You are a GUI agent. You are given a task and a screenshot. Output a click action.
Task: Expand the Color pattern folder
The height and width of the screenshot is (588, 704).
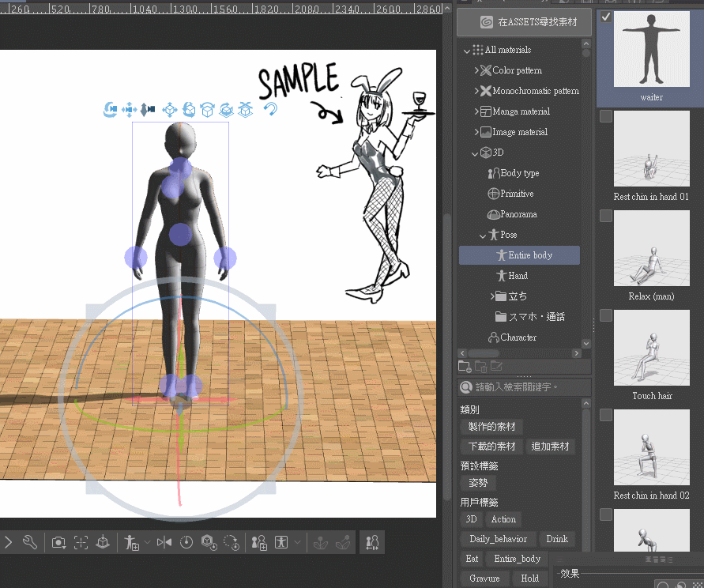[x=476, y=70]
